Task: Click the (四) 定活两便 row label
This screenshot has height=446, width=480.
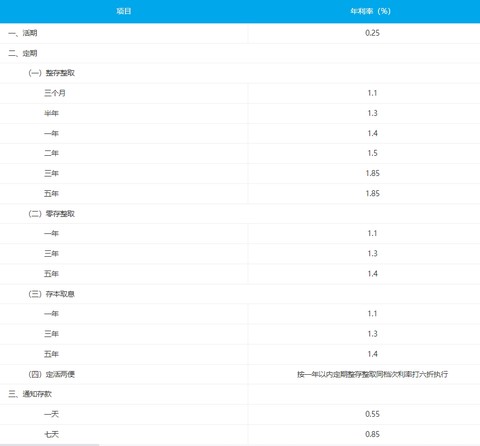Action: coord(52,374)
